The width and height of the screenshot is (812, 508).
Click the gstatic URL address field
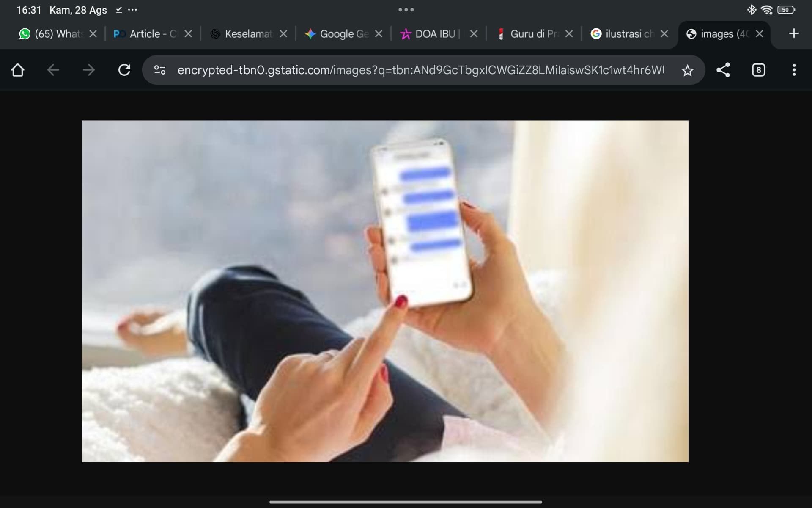(421, 70)
